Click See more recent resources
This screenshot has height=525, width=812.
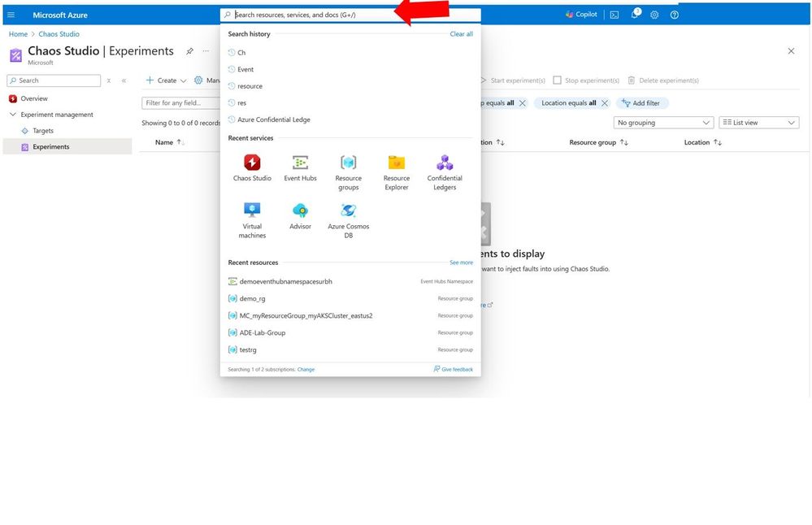pyautogui.click(x=461, y=262)
